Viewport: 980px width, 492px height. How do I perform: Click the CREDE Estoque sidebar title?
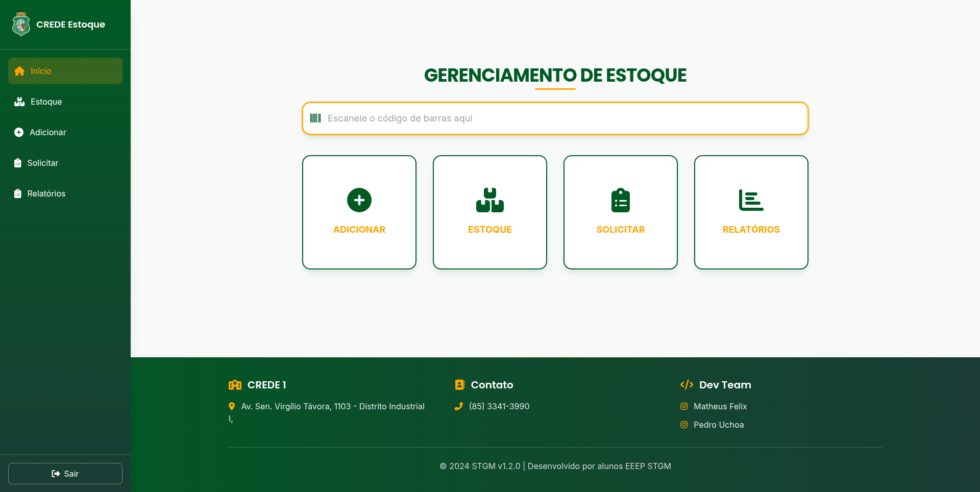[70, 24]
